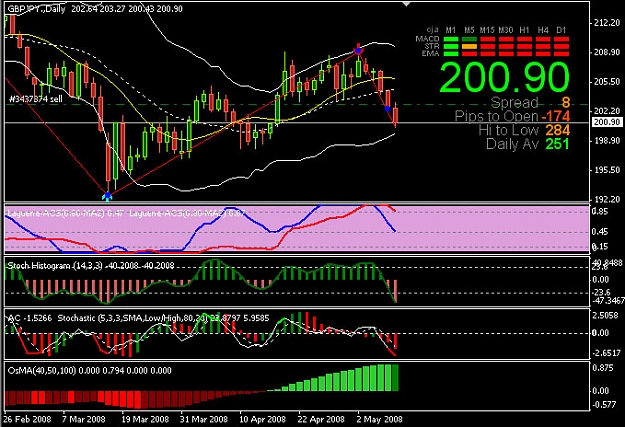Click the -47.3467 value on Stoch Histogram scale
625x427 pixels.
tap(608, 301)
